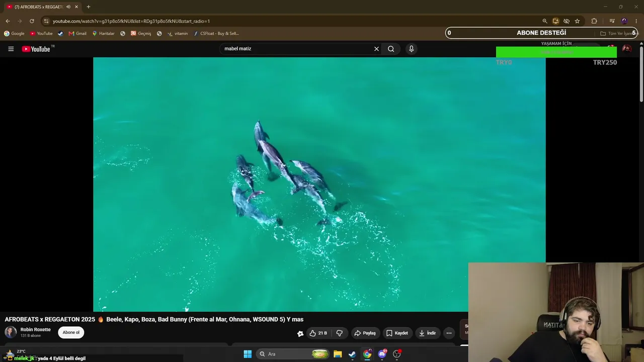Submit search with the magnifier button

[391, 49]
